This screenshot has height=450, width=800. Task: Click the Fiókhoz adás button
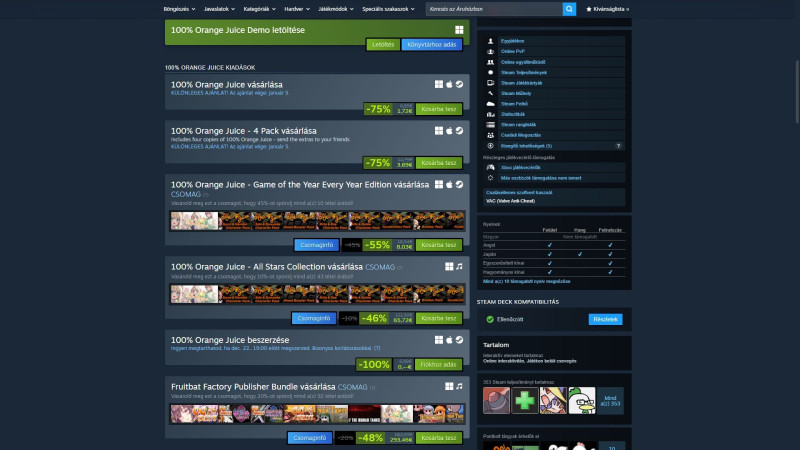tap(438, 364)
